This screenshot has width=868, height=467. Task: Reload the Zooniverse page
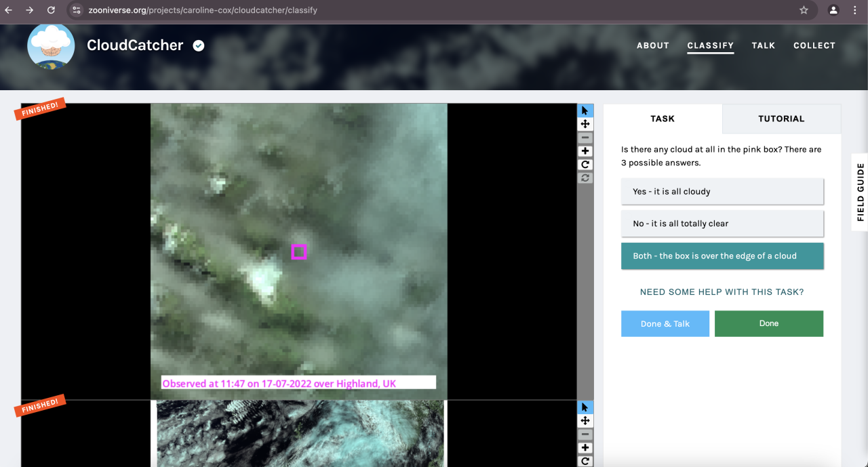(x=51, y=10)
